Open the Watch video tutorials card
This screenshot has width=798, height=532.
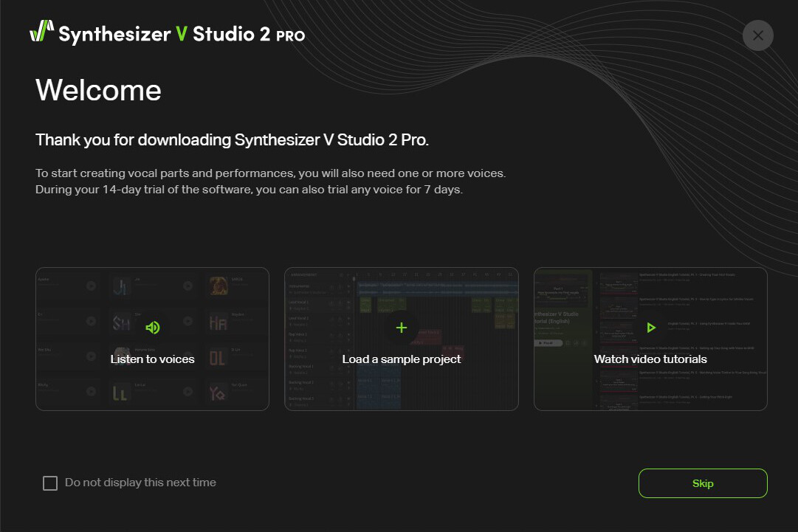pos(650,339)
